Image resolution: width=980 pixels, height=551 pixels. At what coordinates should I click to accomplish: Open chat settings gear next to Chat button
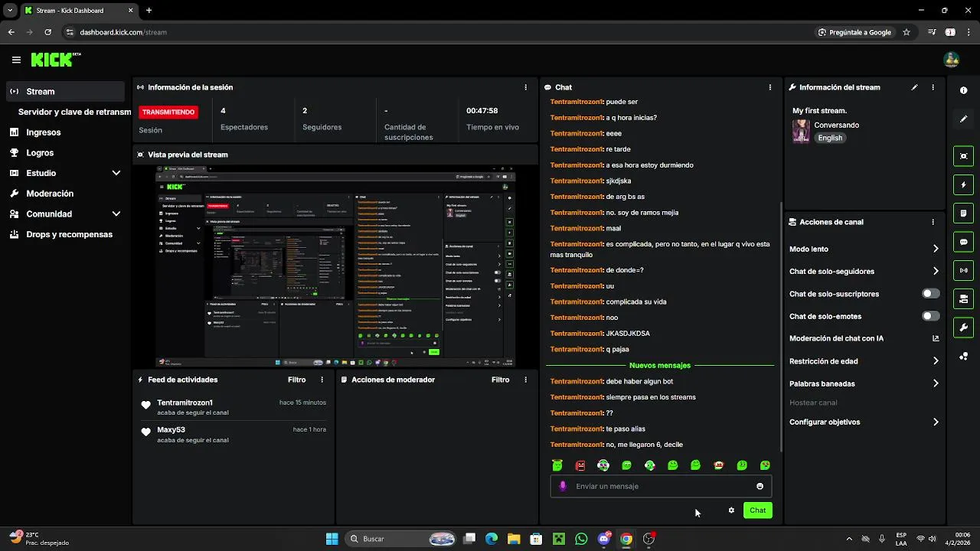[x=731, y=510]
